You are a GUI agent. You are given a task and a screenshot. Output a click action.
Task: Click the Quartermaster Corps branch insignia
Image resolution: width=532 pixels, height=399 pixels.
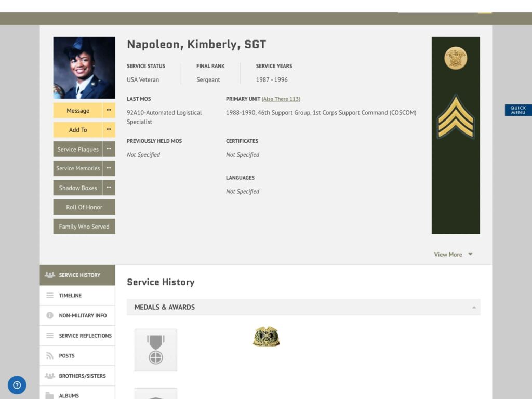tap(456, 58)
